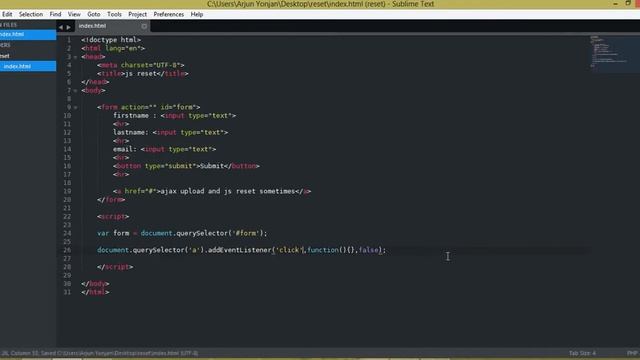Collapse the head tag fold arrow on line 3

(76, 57)
